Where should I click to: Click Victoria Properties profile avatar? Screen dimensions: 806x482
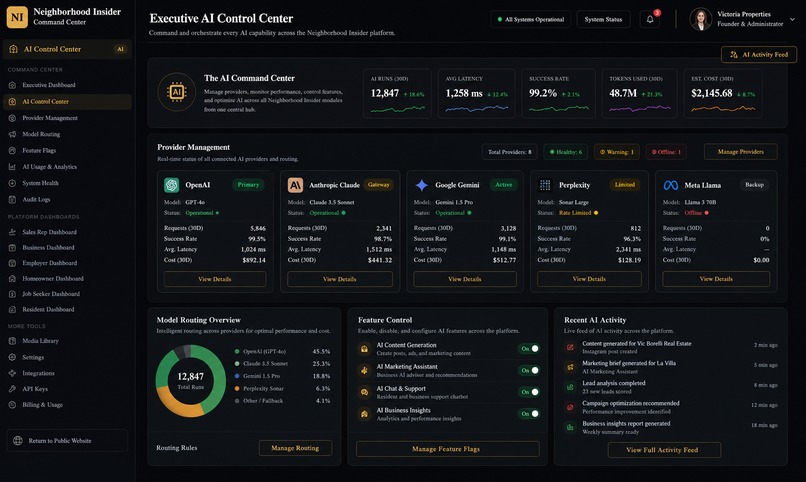click(700, 19)
